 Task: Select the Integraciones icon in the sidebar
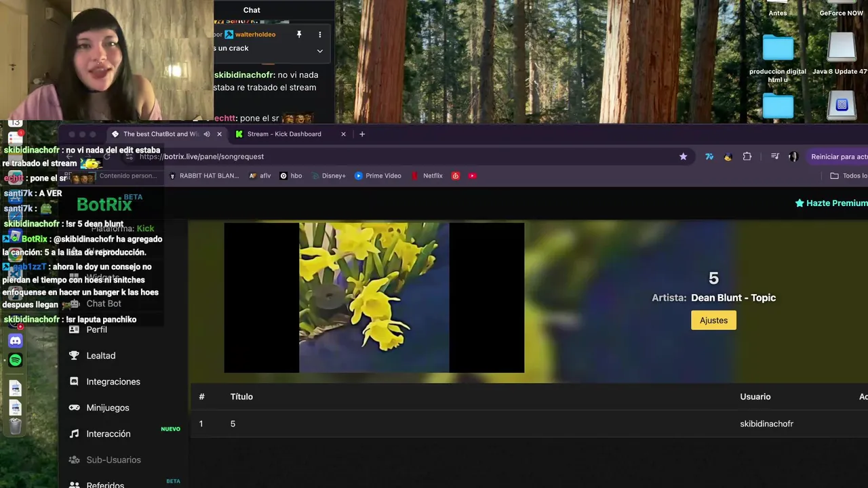tap(74, 382)
